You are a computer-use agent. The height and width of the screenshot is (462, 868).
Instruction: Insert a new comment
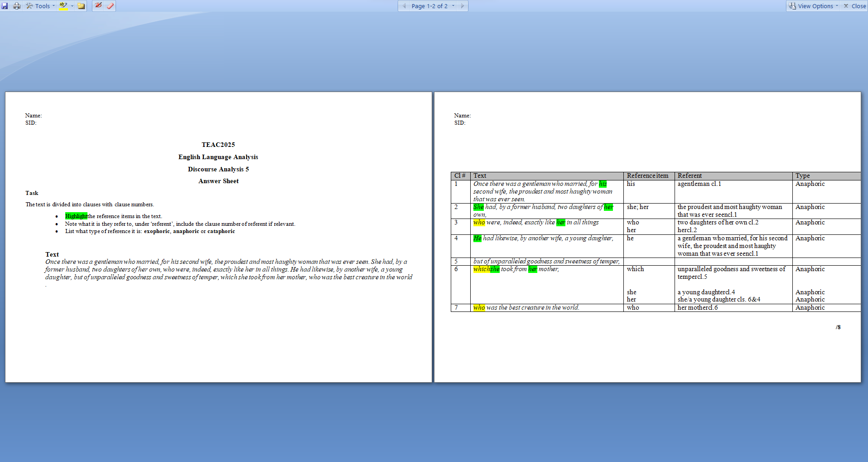(x=81, y=6)
